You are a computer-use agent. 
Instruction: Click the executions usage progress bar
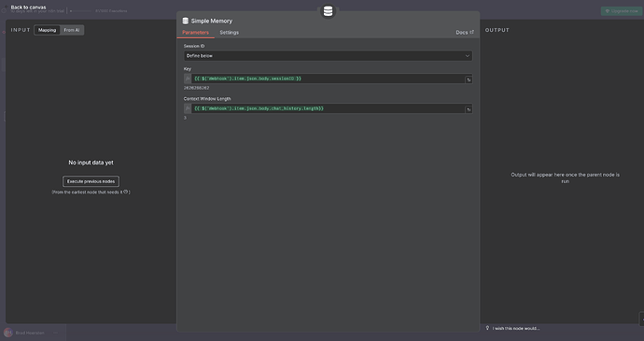tap(82, 11)
